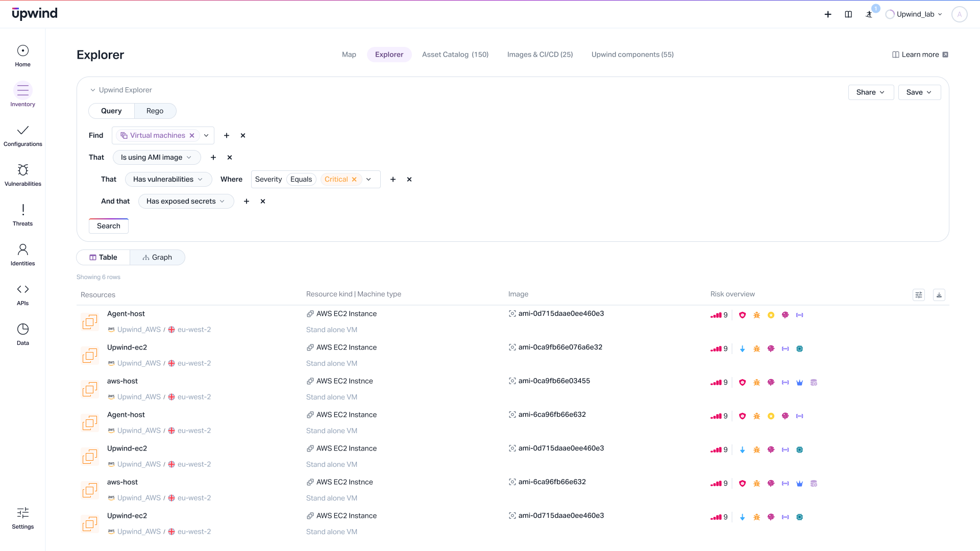
Task: Add condition after Has exposed secrets
Action: [247, 202]
